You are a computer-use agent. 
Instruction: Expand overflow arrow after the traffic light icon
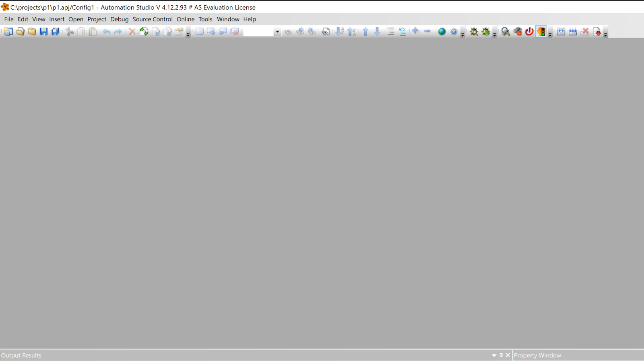tap(550, 35)
